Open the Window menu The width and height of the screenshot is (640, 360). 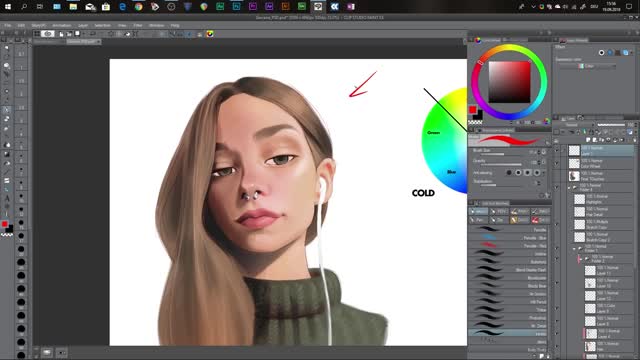tap(156, 25)
